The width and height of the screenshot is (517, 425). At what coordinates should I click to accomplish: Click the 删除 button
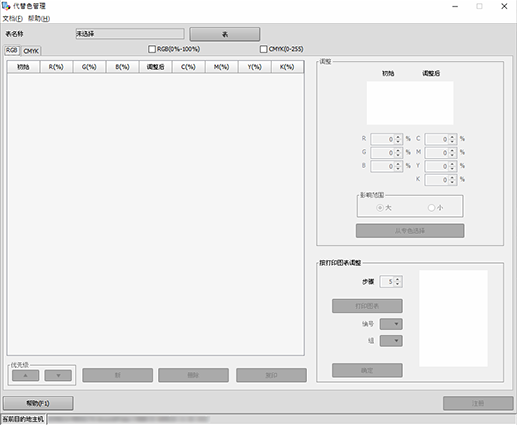[x=193, y=375]
